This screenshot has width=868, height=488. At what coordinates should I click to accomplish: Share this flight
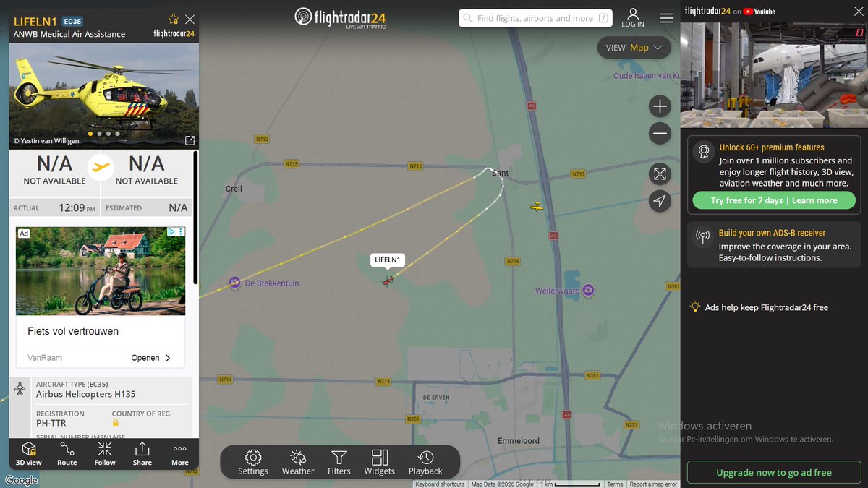(x=142, y=454)
